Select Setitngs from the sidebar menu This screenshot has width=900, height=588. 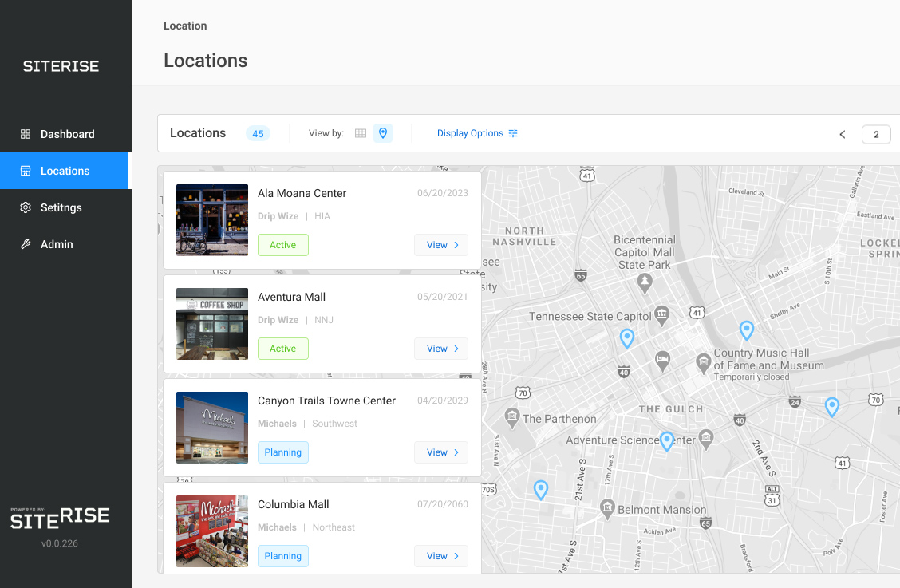point(61,207)
